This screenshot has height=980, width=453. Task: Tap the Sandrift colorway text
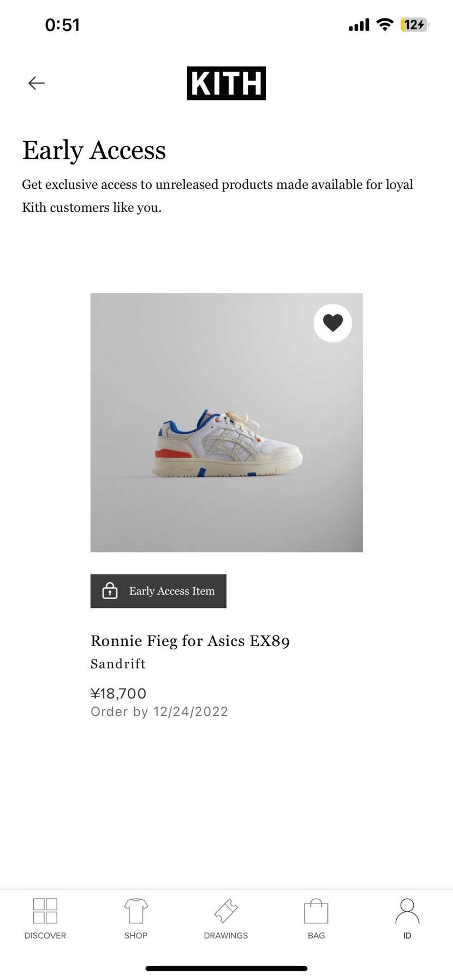[118, 664]
